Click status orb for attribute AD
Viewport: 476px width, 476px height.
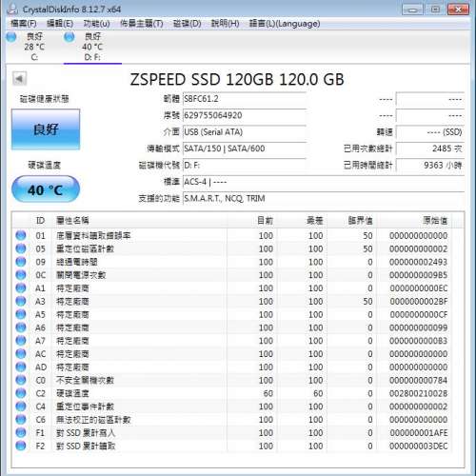tap(21, 367)
